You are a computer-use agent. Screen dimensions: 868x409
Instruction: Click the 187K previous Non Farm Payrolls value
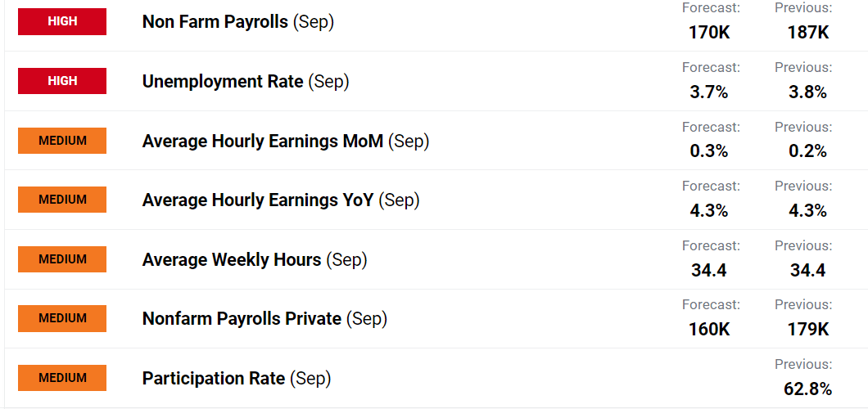pyautogui.click(x=807, y=33)
